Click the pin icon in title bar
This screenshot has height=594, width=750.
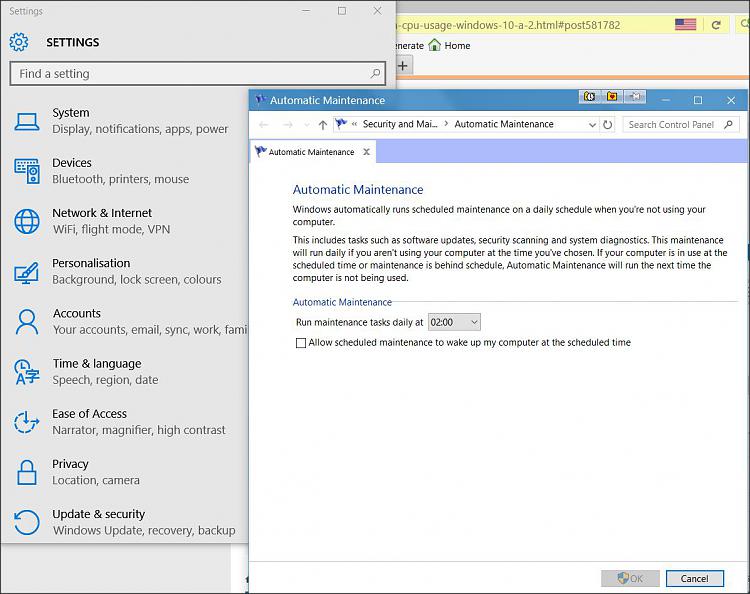(x=635, y=97)
